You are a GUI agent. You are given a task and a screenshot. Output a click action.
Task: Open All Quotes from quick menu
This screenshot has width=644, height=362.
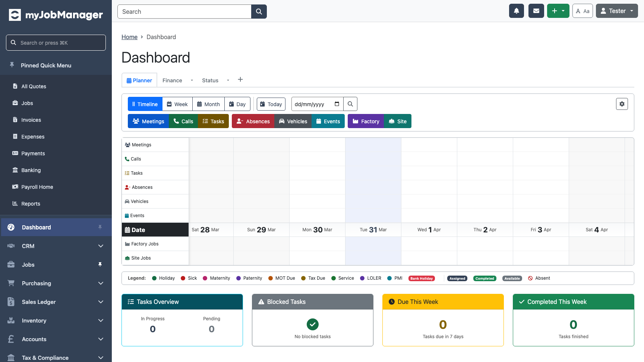tap(34, 86)
